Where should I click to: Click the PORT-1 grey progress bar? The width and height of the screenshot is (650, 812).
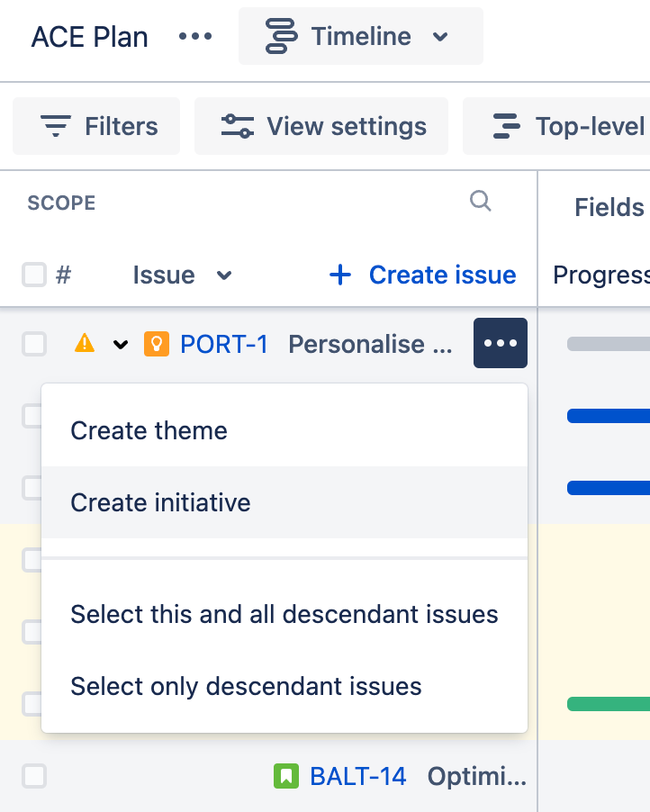609,344
